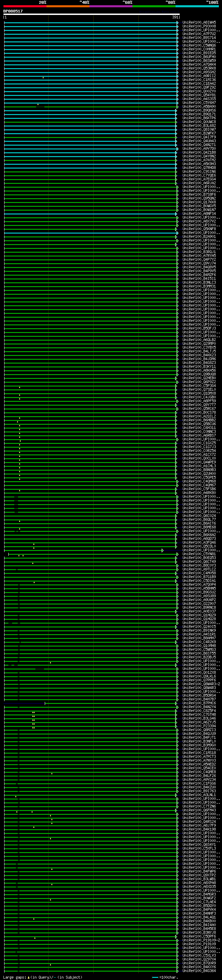Viewport: 222px width, 980px height.
Task: Click UniRef100_B6QL77 label
Action: [199, 519]
